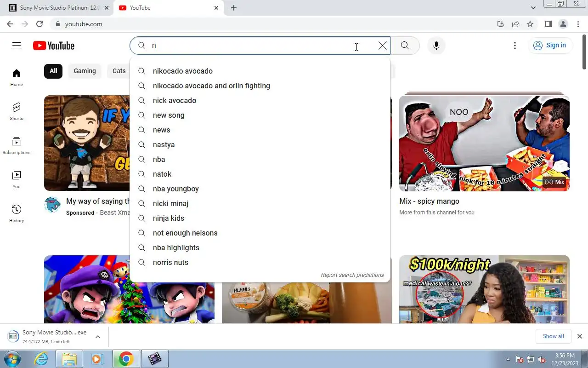
Task: Open YouTube settings three-dot menu
Action: coord(515,46)
